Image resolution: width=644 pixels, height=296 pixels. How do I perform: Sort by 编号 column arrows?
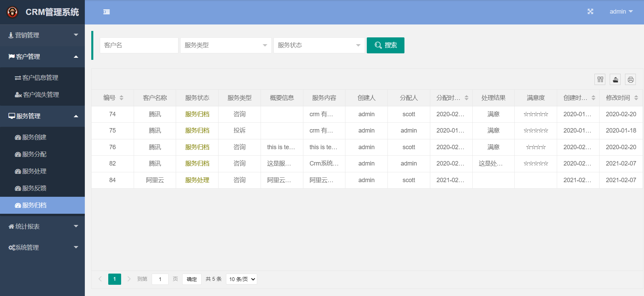[121, 98]
